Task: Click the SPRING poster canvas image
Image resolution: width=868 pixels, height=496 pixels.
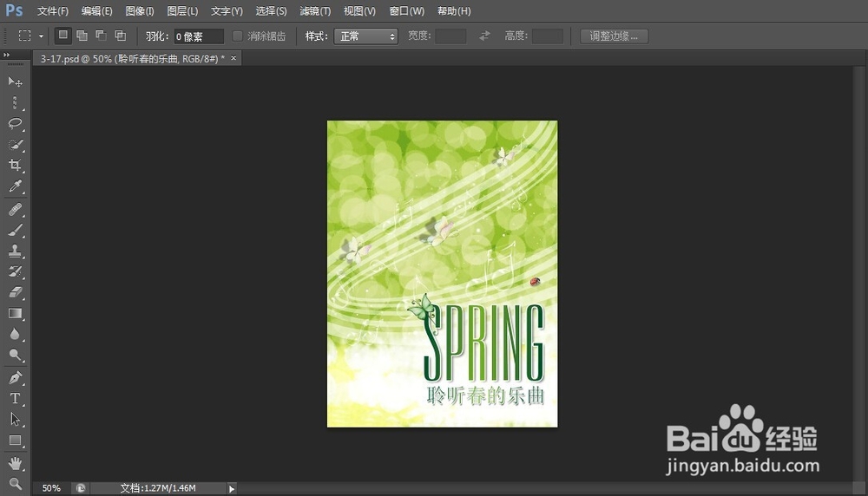Action: [443, 274]
